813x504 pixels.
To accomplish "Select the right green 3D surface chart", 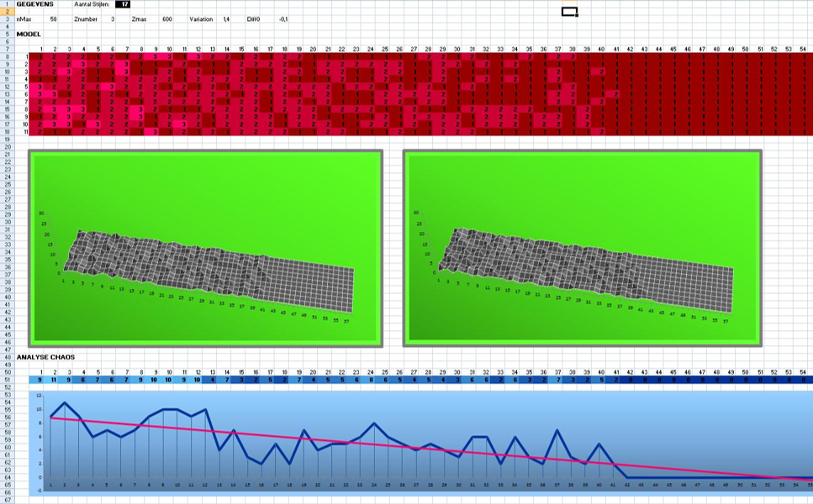I will pos(583,249).
